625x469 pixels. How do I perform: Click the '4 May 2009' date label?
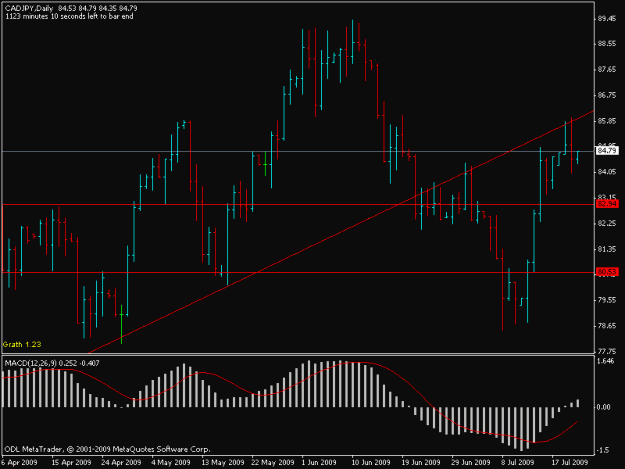pos(171,462)
